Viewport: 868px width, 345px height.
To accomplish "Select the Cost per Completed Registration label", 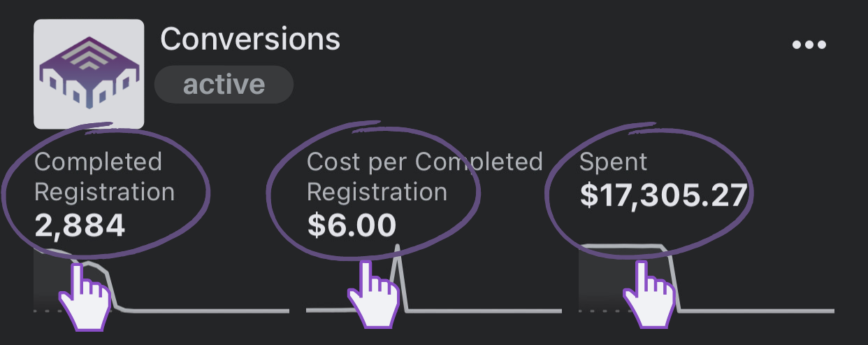I will coord(425,176).
